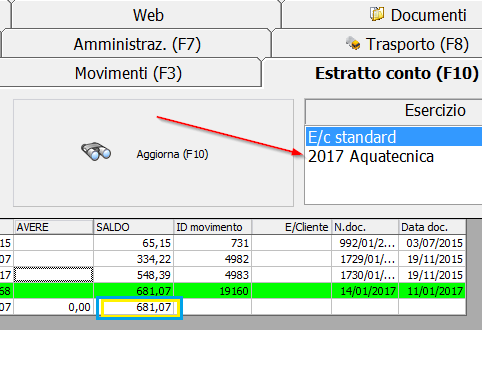
Task: Click the Aggiorna (F10) button label
Action: pyautogui.click(x=172, y=154)
